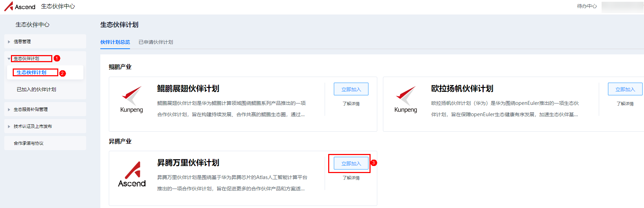Image resolution: width=644 pixels, height=208 pixels.
Task: Expand the 技术认证及上市发布 arrow
Action: coord(9,126)
